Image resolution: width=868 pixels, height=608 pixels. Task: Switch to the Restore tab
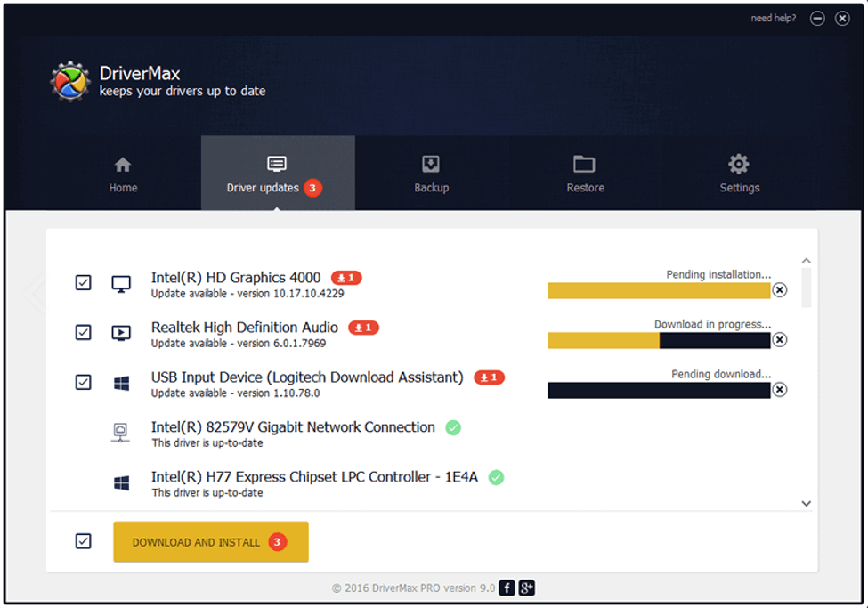(585, 173)
